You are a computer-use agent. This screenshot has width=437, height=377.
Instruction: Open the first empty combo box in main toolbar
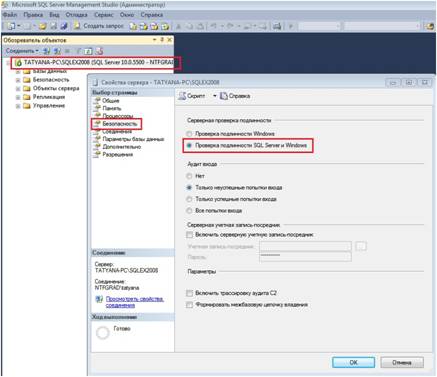319,26
